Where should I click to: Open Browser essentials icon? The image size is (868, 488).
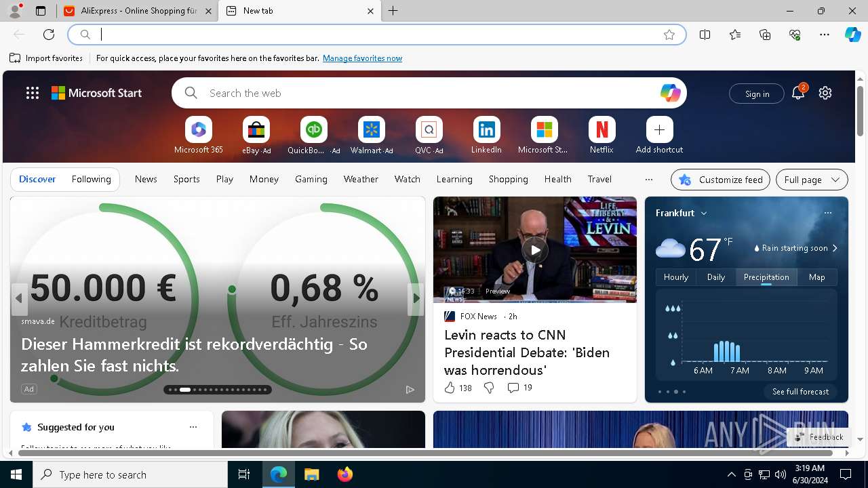[x=795, y=35]
